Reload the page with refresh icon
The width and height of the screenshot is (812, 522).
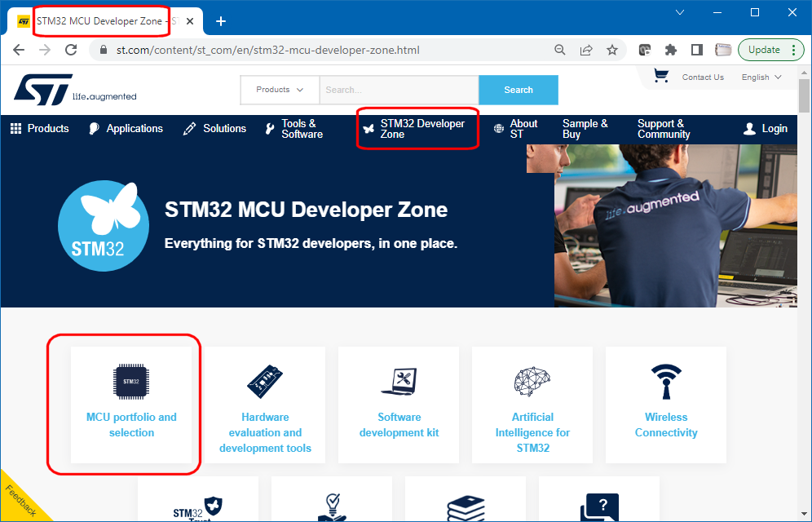coord(71,50)
